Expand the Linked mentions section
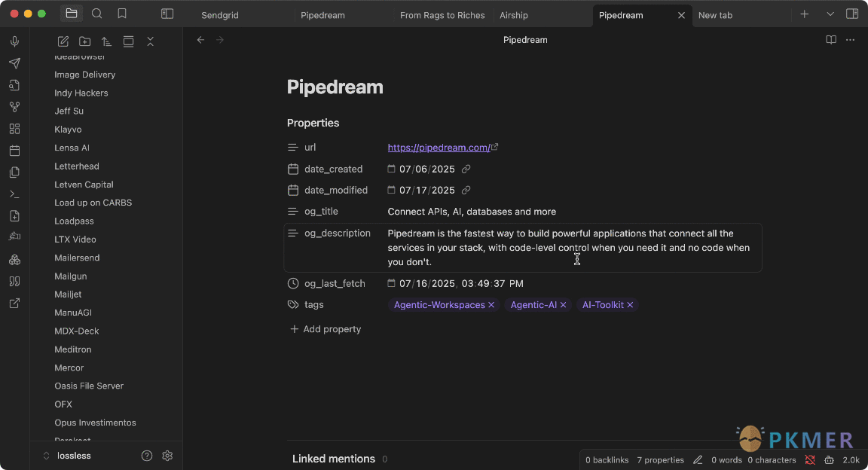 click(x=334, y=459)
